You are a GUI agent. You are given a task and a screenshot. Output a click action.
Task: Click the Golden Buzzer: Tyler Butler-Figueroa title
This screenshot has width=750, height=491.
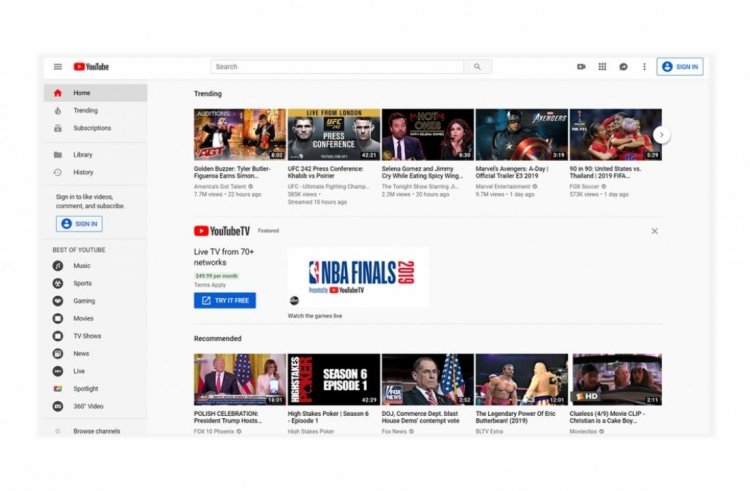232,172
